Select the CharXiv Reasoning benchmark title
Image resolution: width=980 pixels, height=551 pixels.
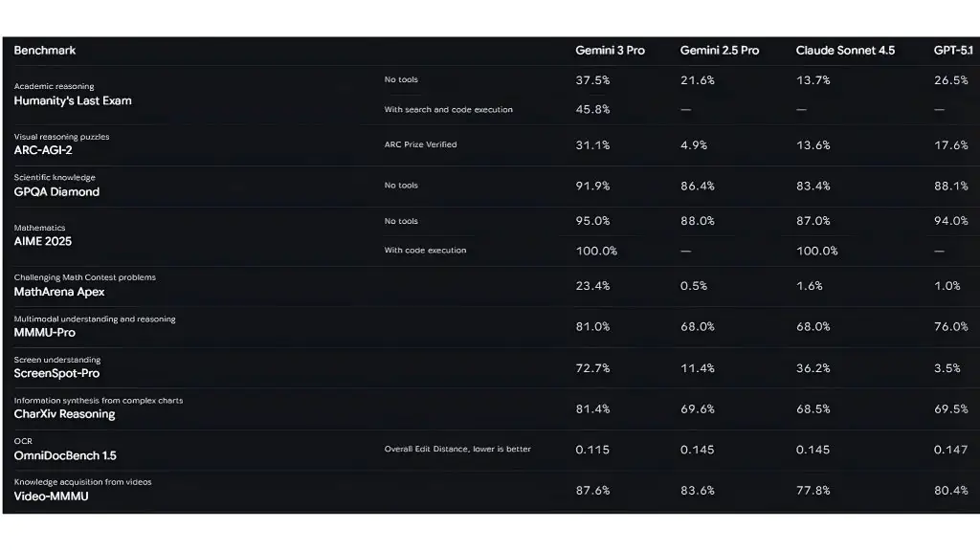[64, 414]
